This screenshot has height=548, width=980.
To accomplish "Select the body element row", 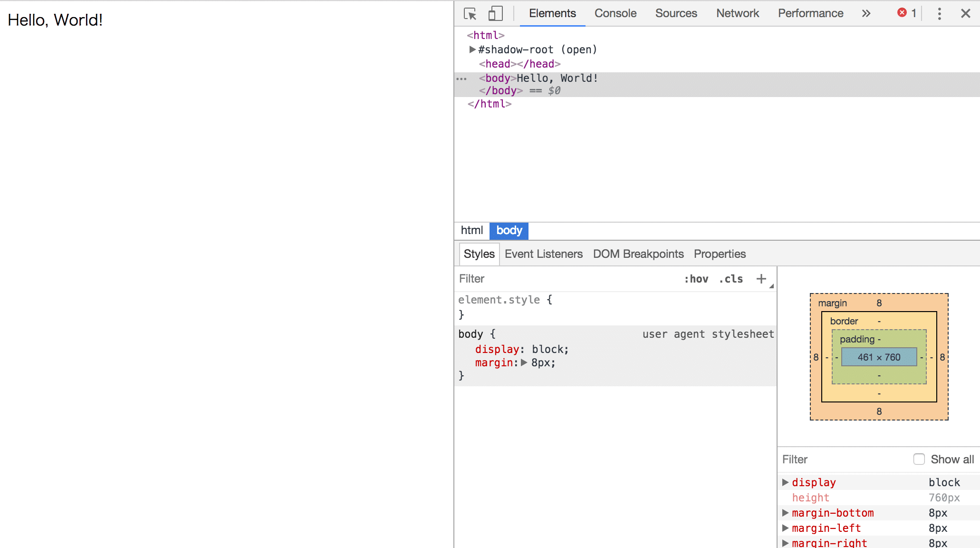I will pos(717,84).
